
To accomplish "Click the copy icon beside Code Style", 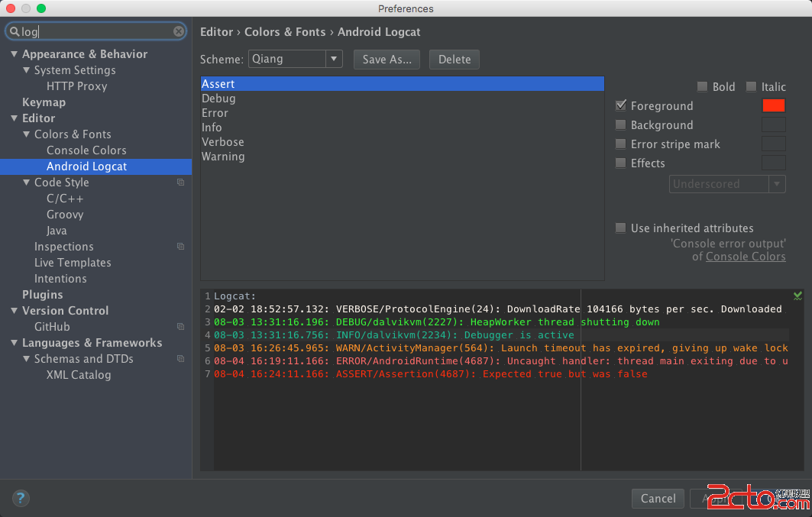I will [x=181, y=183].
